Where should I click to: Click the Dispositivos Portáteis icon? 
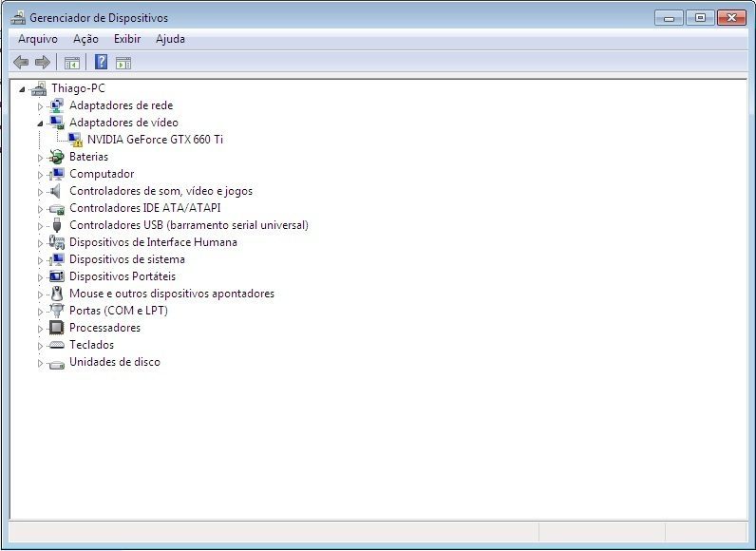(x=57, y=276)
